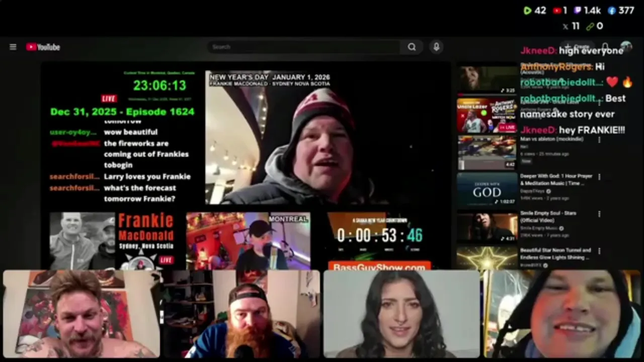The height and width of the screenshot is (362, 644).
Task: Click the green chain link counter icon
Action: tap(590, 26)
